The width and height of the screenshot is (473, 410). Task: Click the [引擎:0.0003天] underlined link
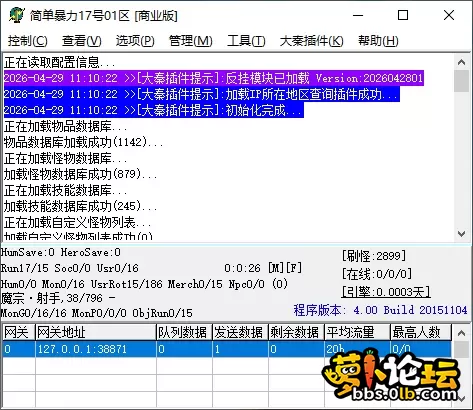pyautogui.click(x=386, y=292)
